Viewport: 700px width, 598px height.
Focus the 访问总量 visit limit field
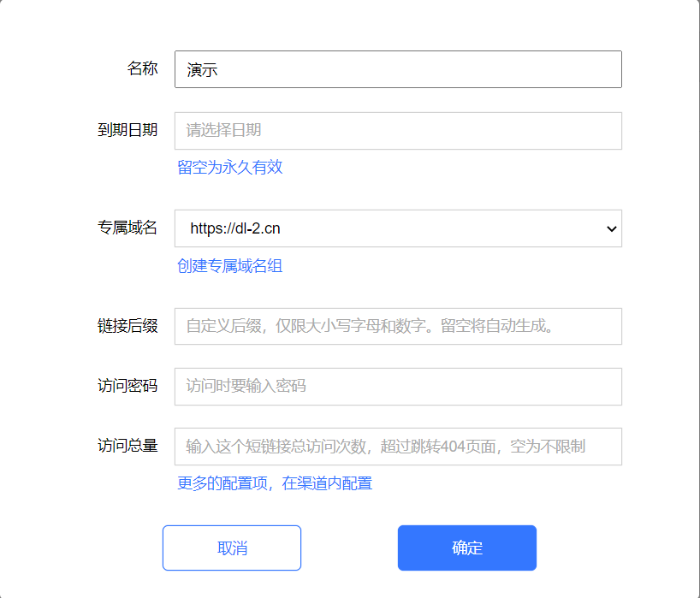click(x=398, y=447)
